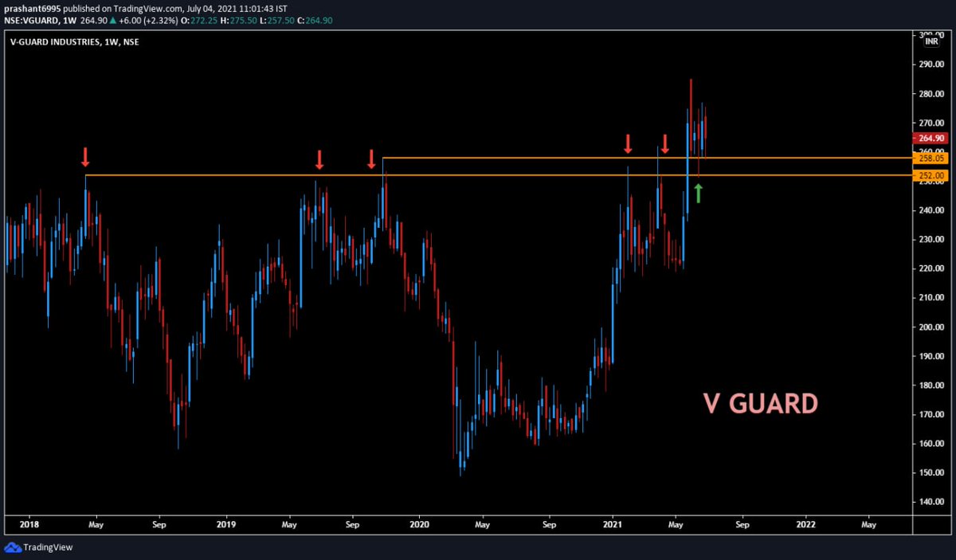The height and width of the screenshot is (560, 956).
Task: Click the 2020 label on time axis
Action: pyautogui.click(x=419, y=525)
